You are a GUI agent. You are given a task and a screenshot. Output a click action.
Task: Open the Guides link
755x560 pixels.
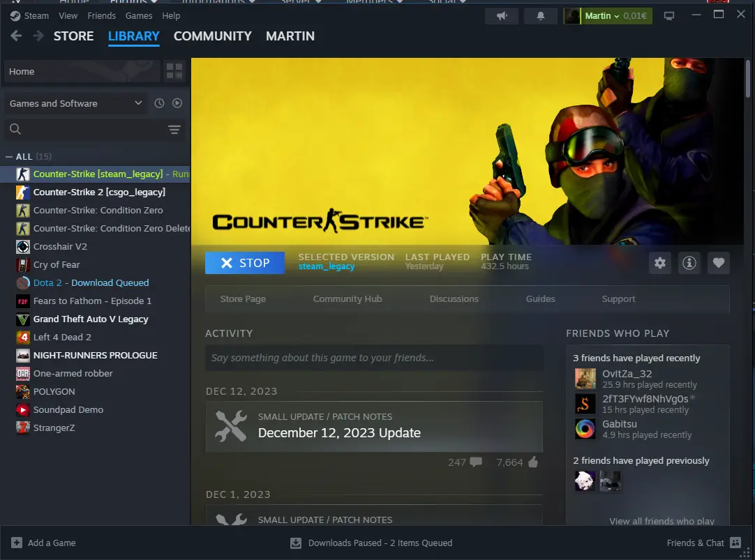pyautogui.click(x=540, y=298)
